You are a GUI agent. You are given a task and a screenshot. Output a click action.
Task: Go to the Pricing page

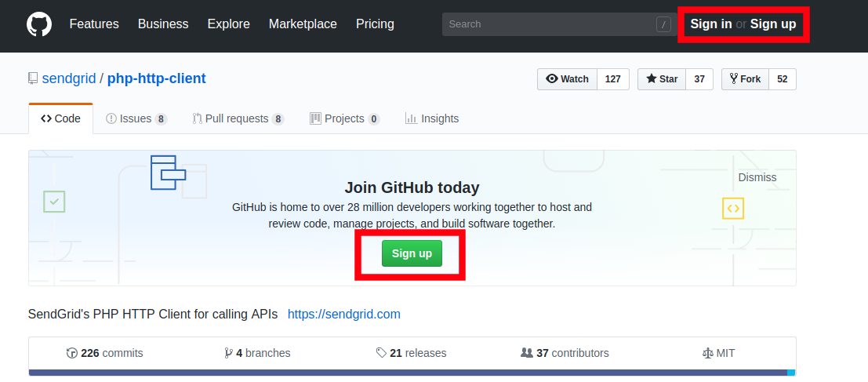[375, 24]
